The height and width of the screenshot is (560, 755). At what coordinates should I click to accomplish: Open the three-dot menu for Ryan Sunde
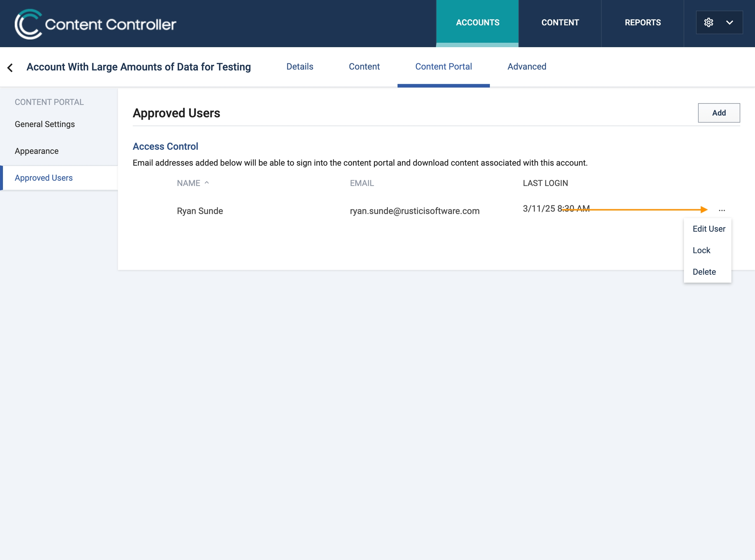[722, 210]
